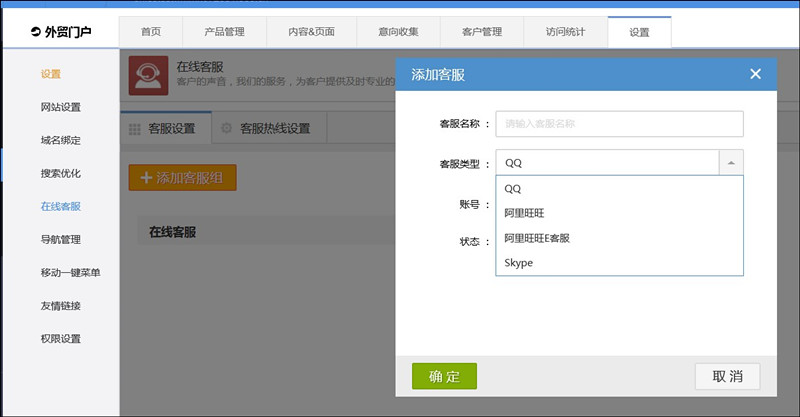This screenshot has width=800, height=417.
Task: Go to 产品管理 tab
Action: point(220,32)
